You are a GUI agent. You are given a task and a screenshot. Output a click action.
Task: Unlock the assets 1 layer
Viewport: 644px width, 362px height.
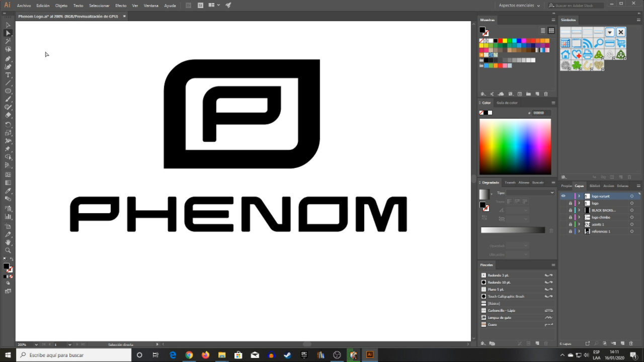[x=570, y=224]
